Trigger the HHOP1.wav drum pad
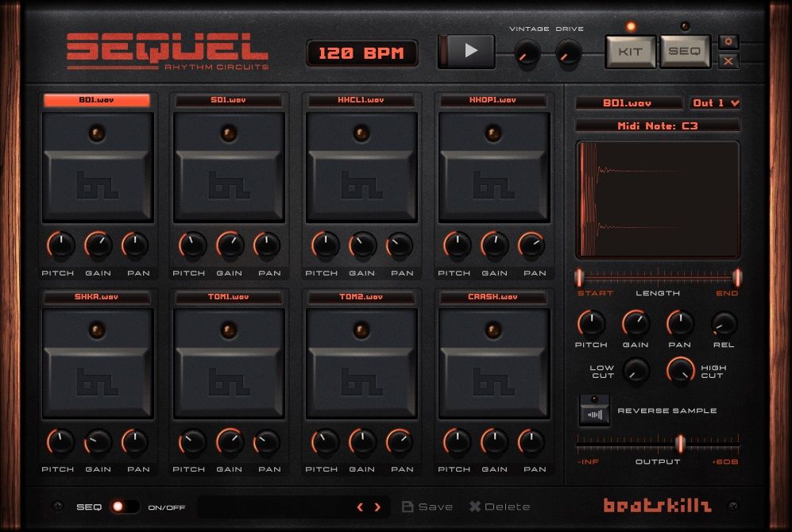Image resolution: width=792 pixels, height=532 pixels. (494, 168)
